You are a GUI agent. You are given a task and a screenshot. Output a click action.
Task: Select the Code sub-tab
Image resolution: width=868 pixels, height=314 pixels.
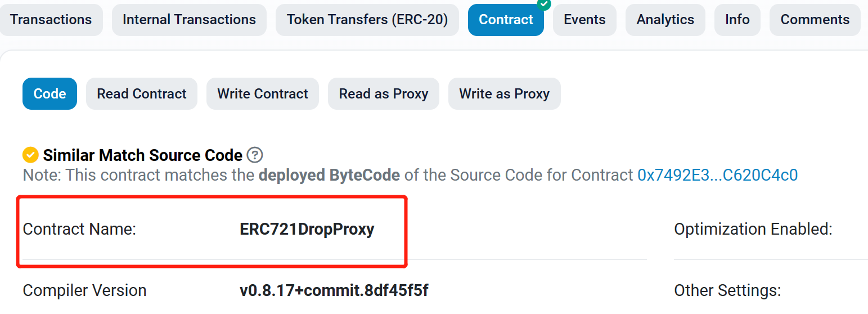tap(50, 94)
